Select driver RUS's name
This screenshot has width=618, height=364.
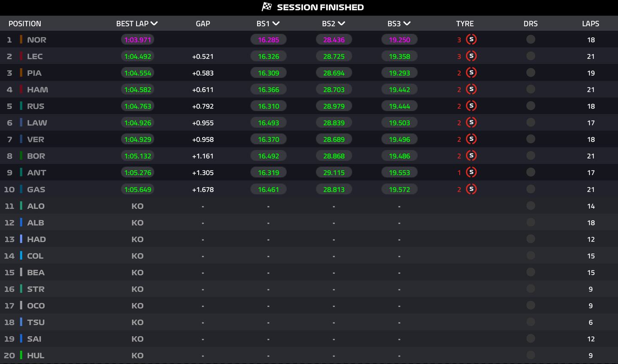click(x=36, y=106)
